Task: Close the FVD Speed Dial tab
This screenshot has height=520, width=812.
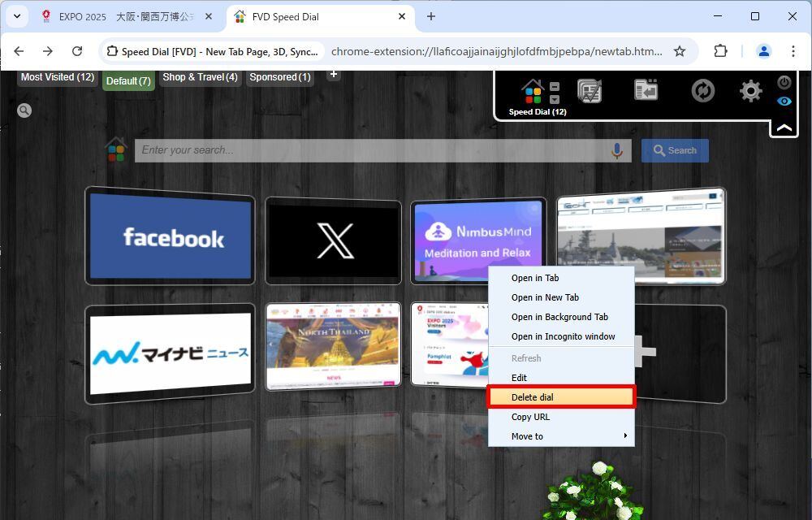Action: pyautogui.click(x=401, y=16)
